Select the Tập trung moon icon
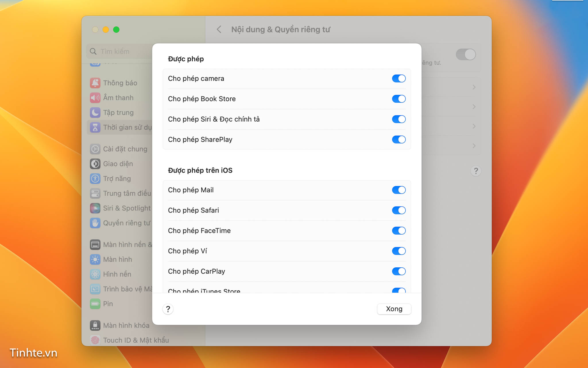This screenshot has width=588, height=368. click(x=95, y=112)
